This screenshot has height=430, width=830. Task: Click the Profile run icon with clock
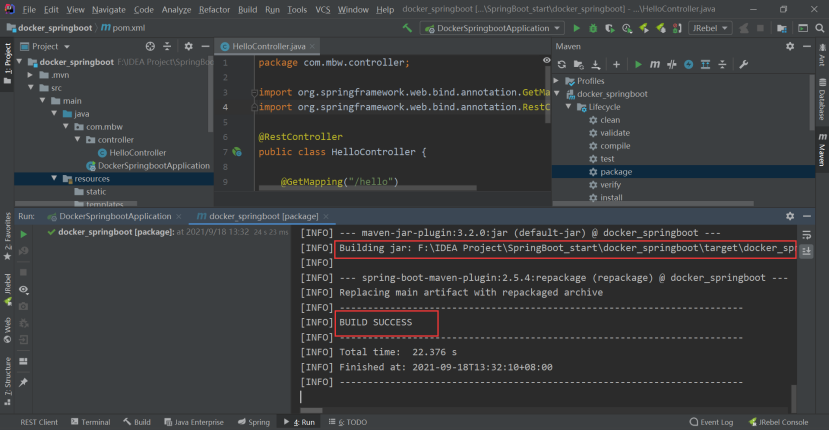pos(627,28)
